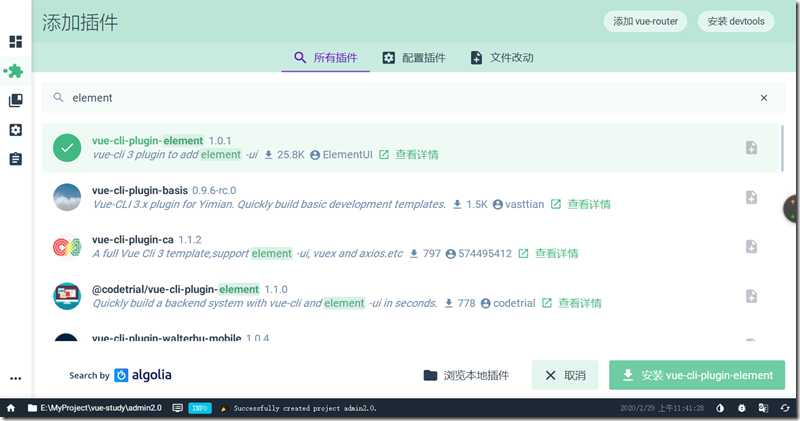
Task: Click the magnifier icon in search field
Action: 59,97
